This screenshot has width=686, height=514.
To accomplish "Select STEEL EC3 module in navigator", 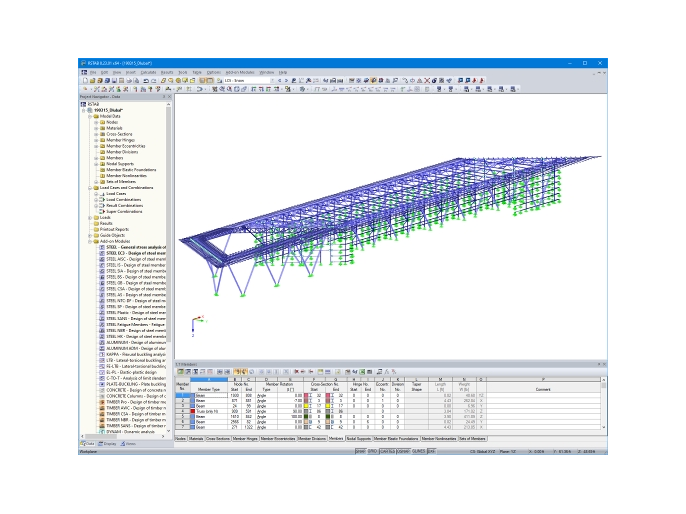I will point(136,253).
